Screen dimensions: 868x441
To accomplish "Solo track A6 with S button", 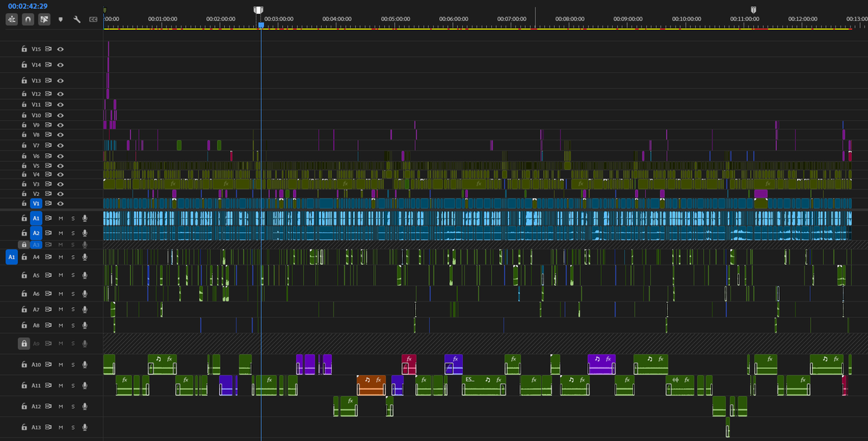I will (x=73, y=294).
